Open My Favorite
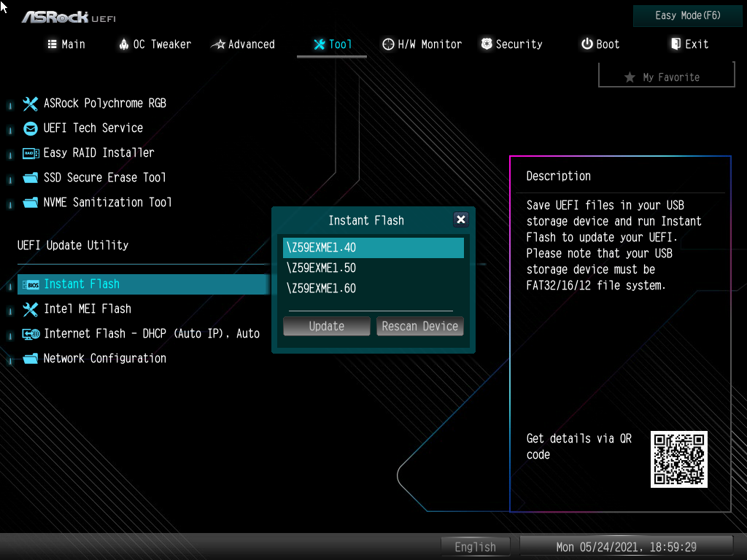Screen dimensions: 747x560 (667, 76)
